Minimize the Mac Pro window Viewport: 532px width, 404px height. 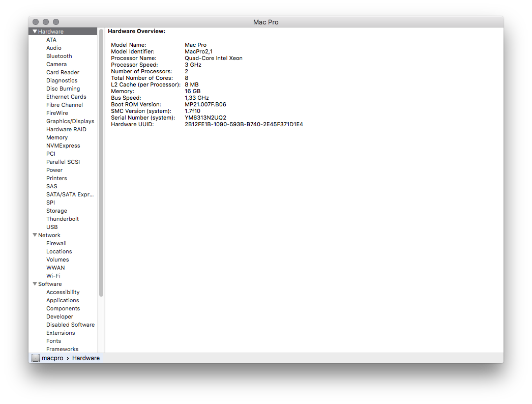pos(46,22)
